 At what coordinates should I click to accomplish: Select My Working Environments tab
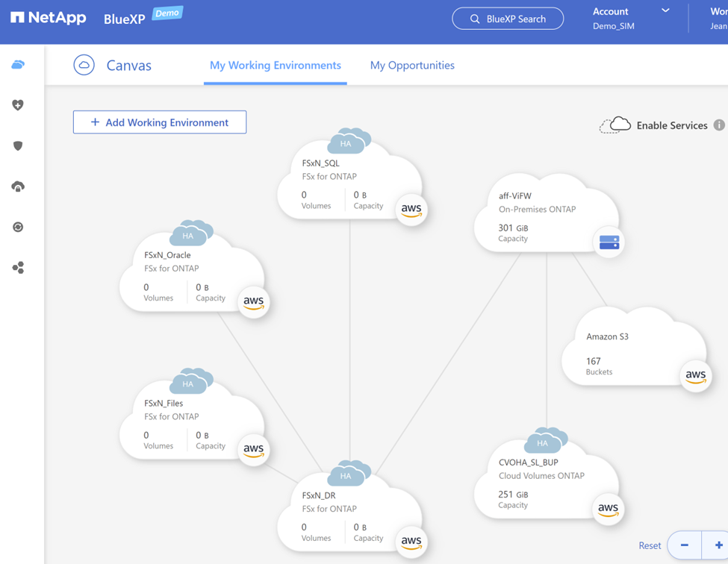click(275, 66)
